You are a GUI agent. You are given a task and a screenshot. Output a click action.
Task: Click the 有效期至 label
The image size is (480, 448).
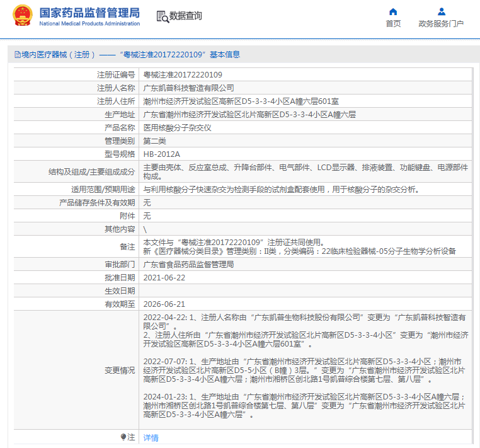pyautogui.click(x=120, y=304)
